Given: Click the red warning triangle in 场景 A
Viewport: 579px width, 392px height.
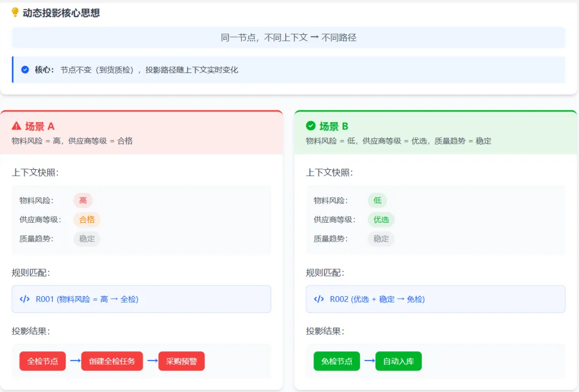Looking at the screenshot, I should 16,126.
